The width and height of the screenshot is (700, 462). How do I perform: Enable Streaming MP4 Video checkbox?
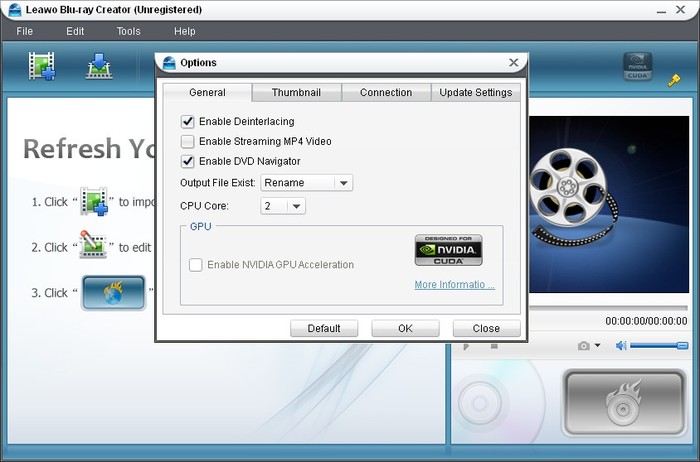pos(188,141)
